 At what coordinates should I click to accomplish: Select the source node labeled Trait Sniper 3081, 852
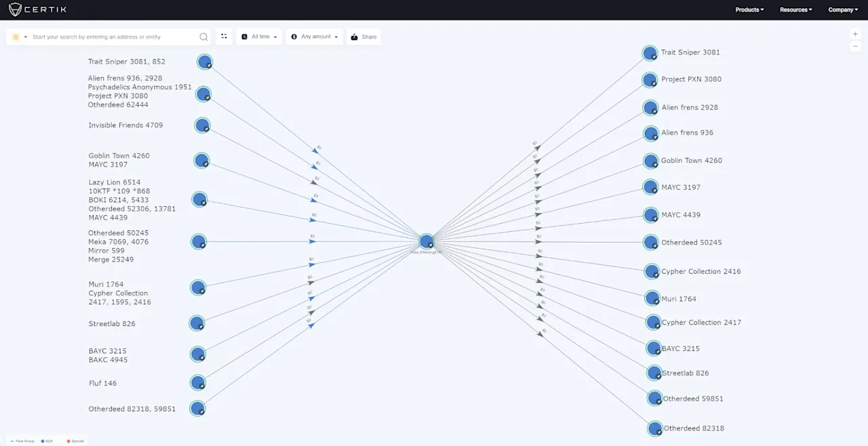(205, 62)
